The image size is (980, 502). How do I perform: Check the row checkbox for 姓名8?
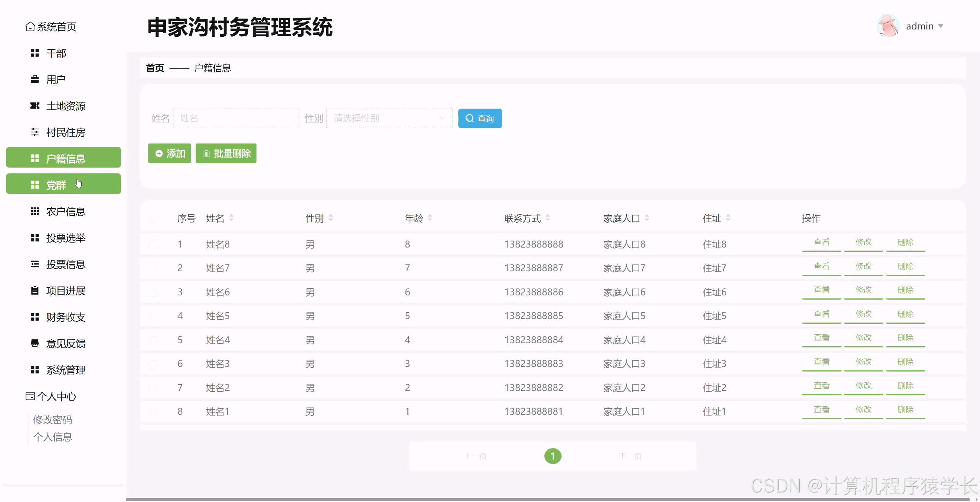coord(153,244)
